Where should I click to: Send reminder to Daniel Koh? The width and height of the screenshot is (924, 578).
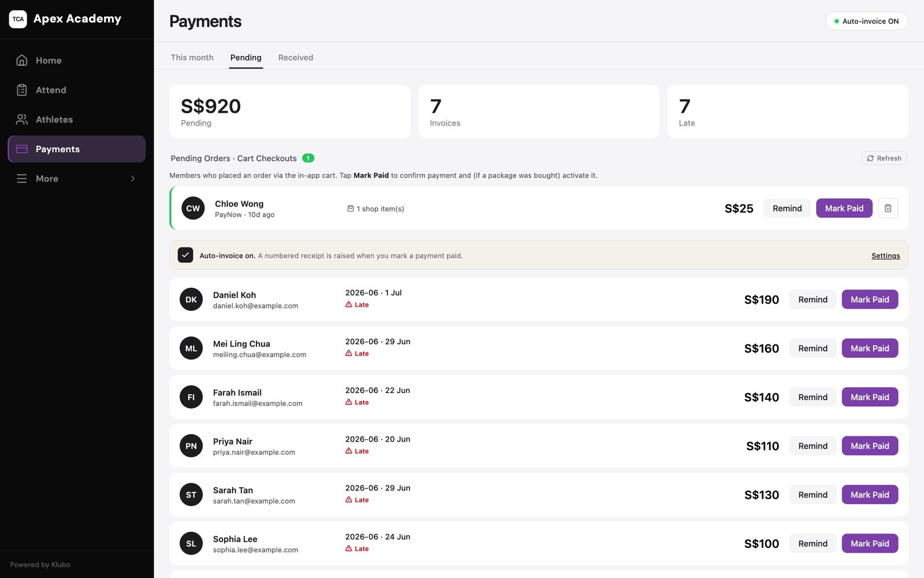[x=813, y=299]
